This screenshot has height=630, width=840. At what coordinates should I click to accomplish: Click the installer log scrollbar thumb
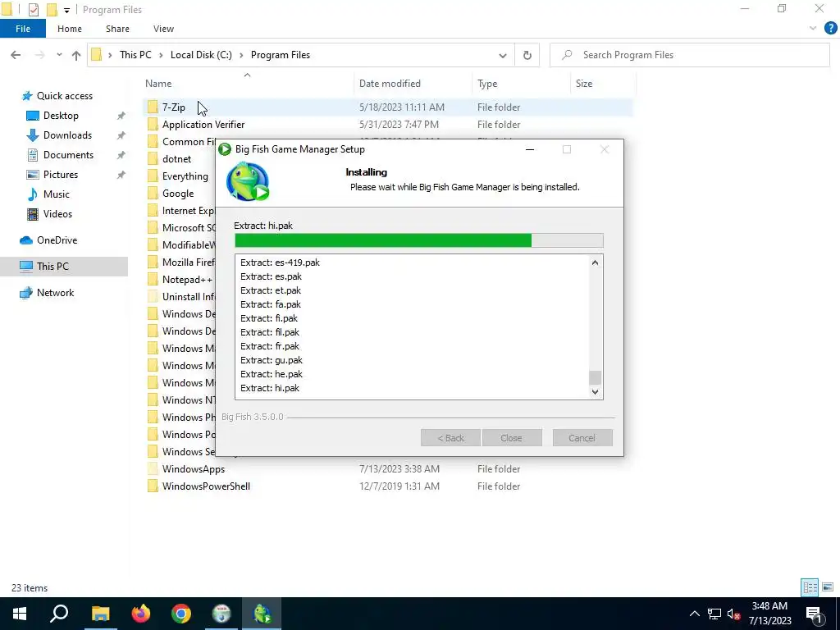click(596, 377)
